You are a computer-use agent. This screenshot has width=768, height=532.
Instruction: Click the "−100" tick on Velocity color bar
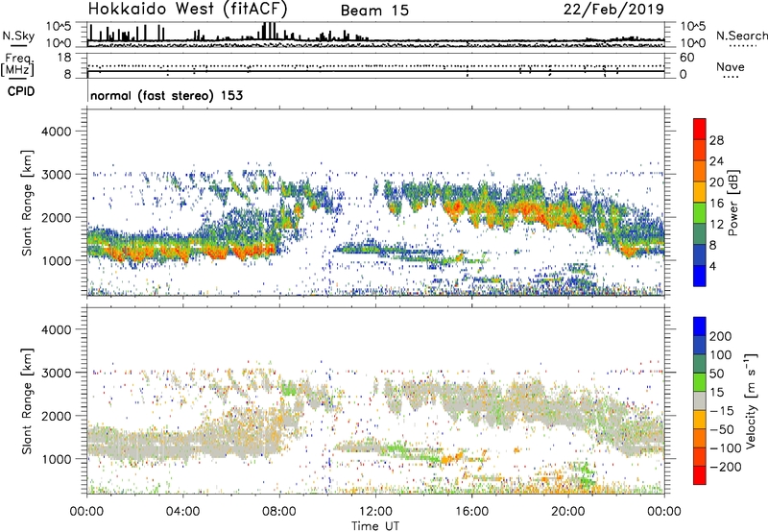click(x=726, y=447)
